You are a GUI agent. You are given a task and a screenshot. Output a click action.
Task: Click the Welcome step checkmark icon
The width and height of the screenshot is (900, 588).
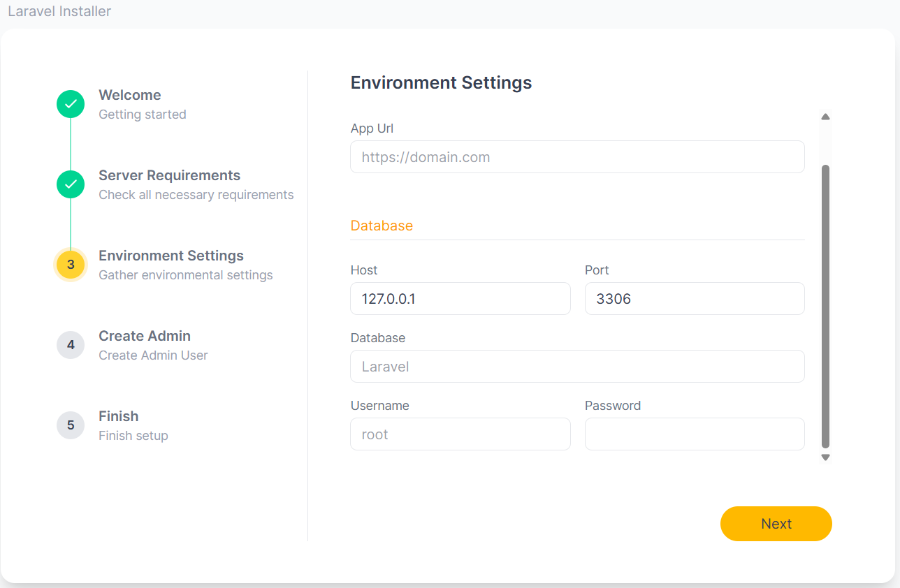click(x=71, y=104)
